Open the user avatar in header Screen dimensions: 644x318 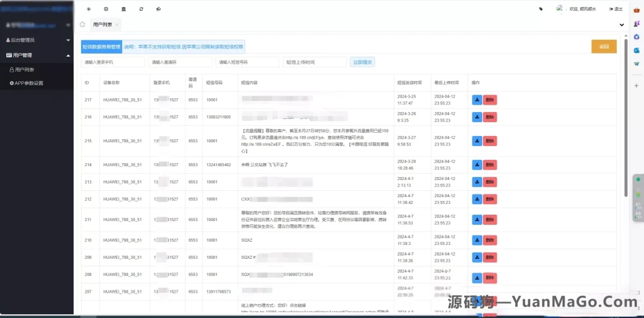[559, 8]
